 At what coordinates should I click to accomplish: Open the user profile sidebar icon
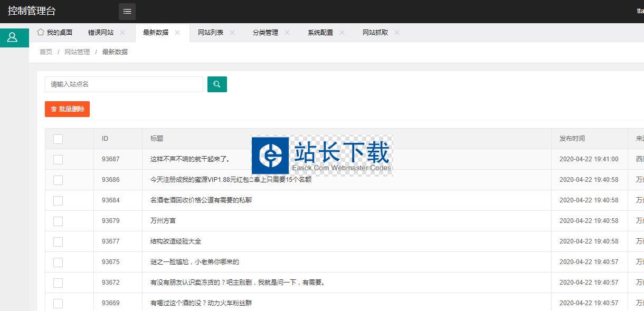pos(12,37)
